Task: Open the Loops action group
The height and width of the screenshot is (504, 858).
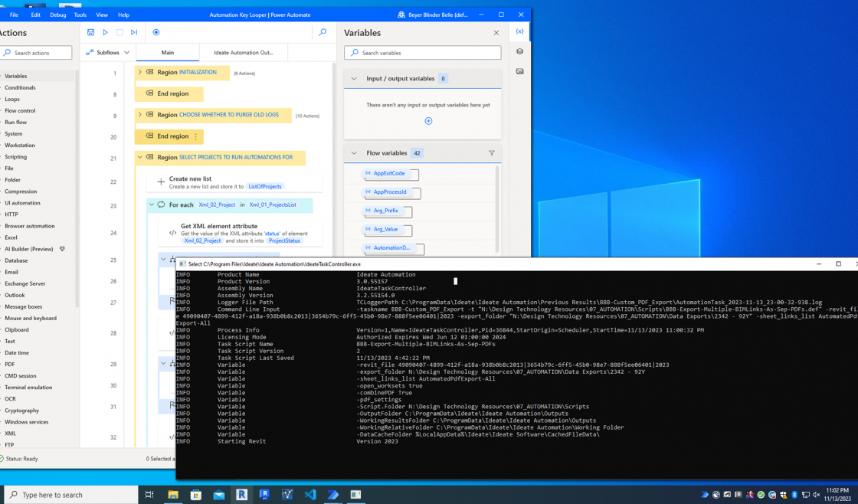Action: [x=12, y=99]
